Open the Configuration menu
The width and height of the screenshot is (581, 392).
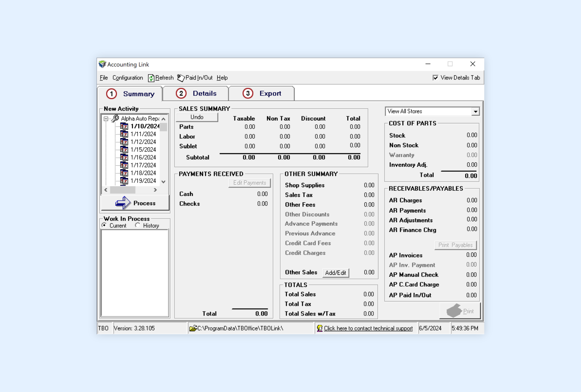tap(127, 78)
